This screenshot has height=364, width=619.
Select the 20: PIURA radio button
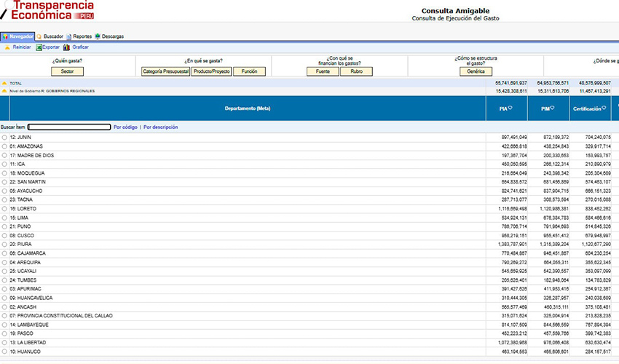(4, 245)
